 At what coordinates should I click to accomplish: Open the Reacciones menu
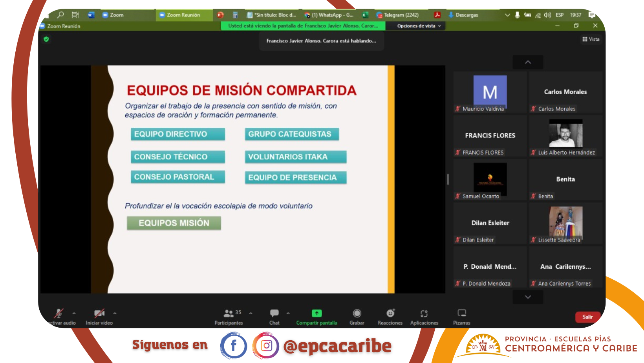tap(390, 313)
